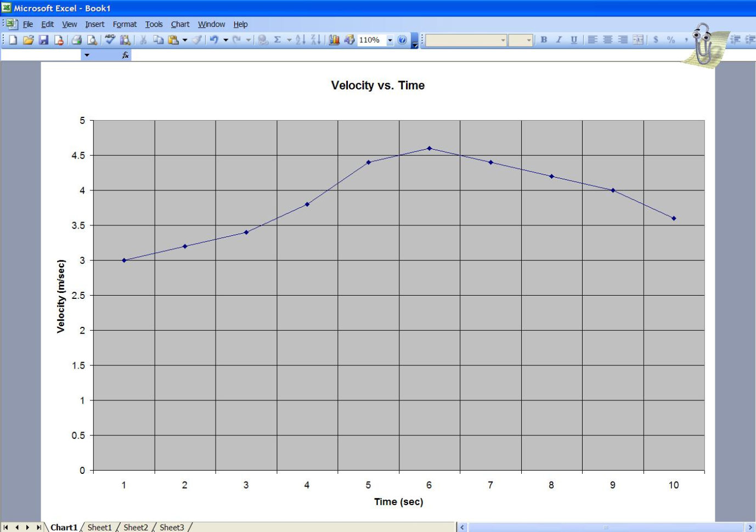The width and height of the screenshot is (756, 532).
Task: Open the Chart Wizard icon
Action: pyautogui.click(x=334, y=40)
